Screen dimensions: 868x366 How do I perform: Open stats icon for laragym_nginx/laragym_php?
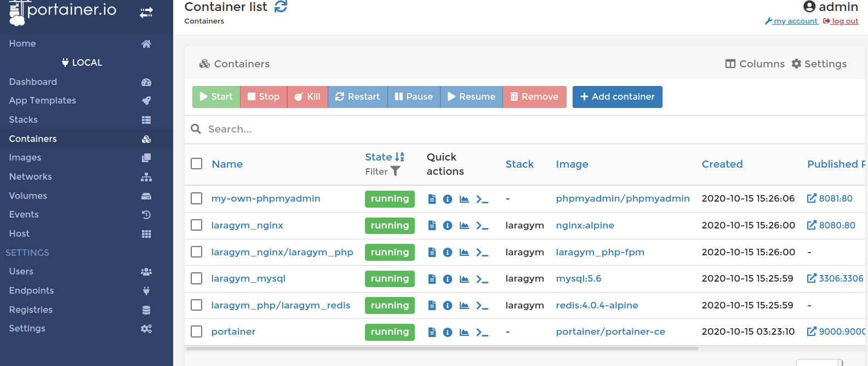(x=464, y=252)
